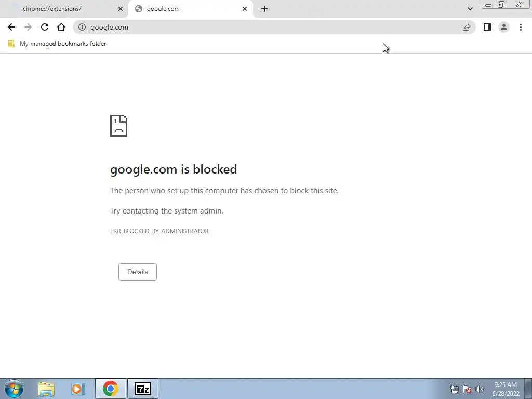Open the clock showing 9:25 AM
The height and width of the screenshot is (399, 532).
click(506, 389)
